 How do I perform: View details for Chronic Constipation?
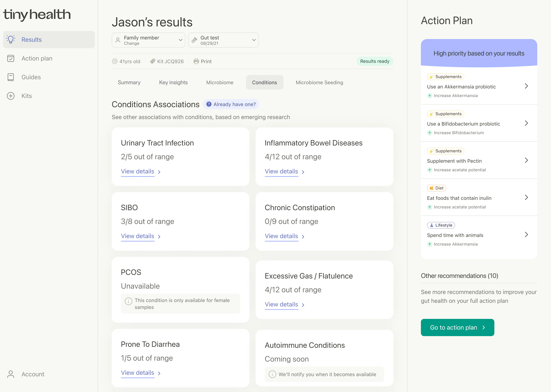coord(285,236)
